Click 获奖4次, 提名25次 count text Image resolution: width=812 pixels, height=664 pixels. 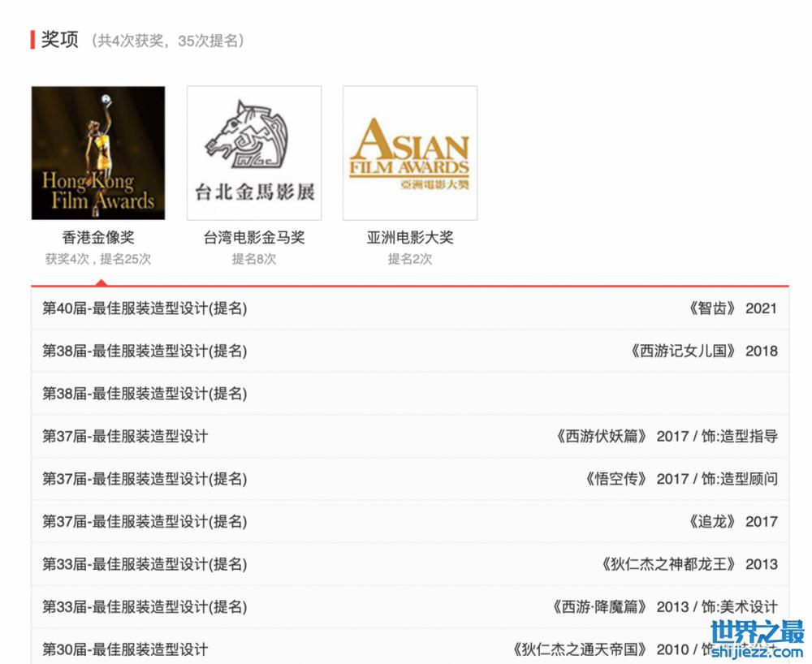coord(98,260)
